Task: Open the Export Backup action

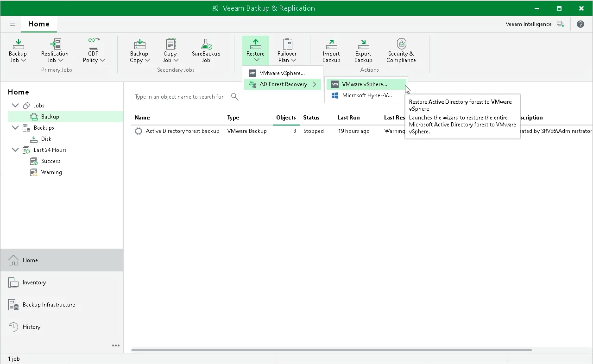Action: click(x=363, y=50)
